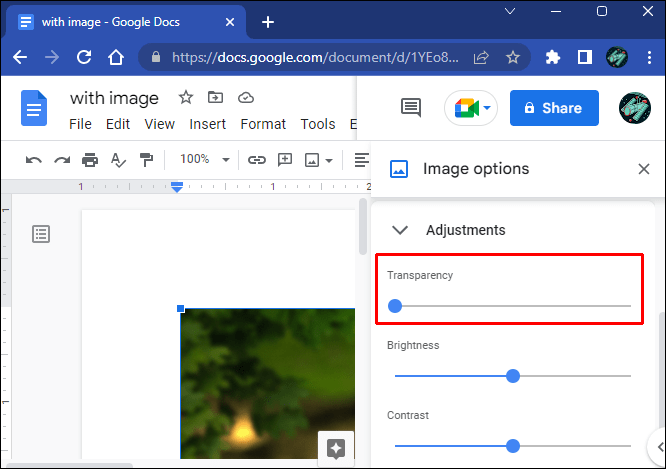
Task: Click the Brightness slider handle
Action: (513, 376)
